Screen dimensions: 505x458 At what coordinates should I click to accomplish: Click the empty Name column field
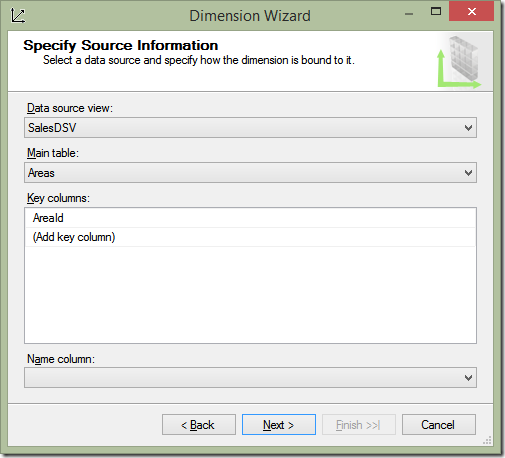pos(250,378)
